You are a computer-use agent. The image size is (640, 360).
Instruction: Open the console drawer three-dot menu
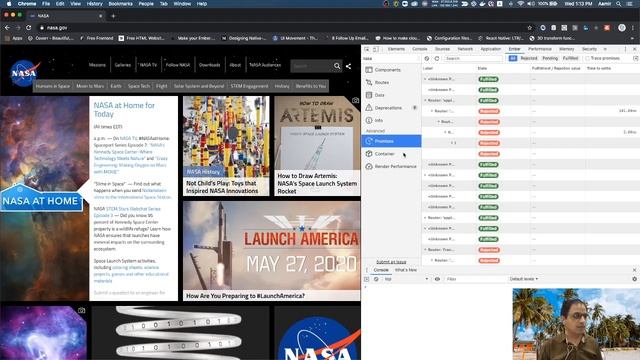(x=366, y=270)
